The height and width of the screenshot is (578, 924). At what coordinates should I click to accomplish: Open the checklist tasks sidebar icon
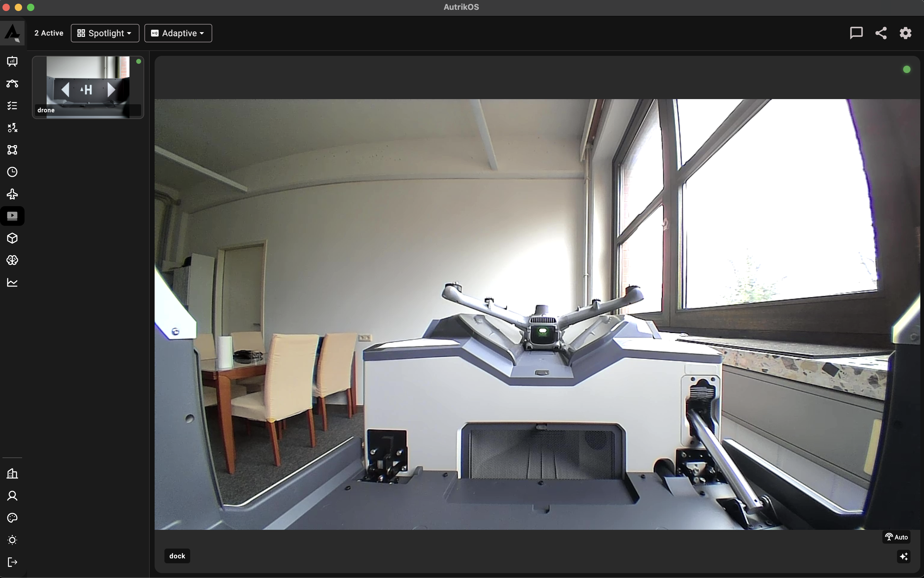tap(12, 106)
